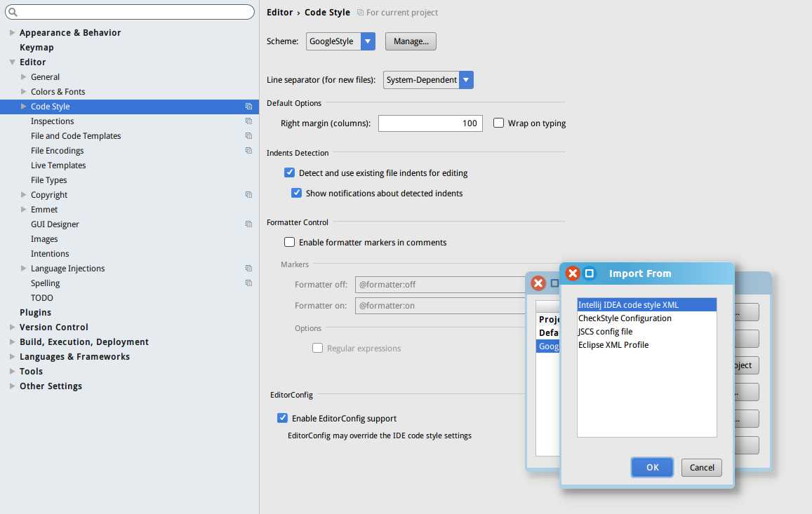
Task: Click the Right margin columns field showing 100
Action: pos(430,123)
